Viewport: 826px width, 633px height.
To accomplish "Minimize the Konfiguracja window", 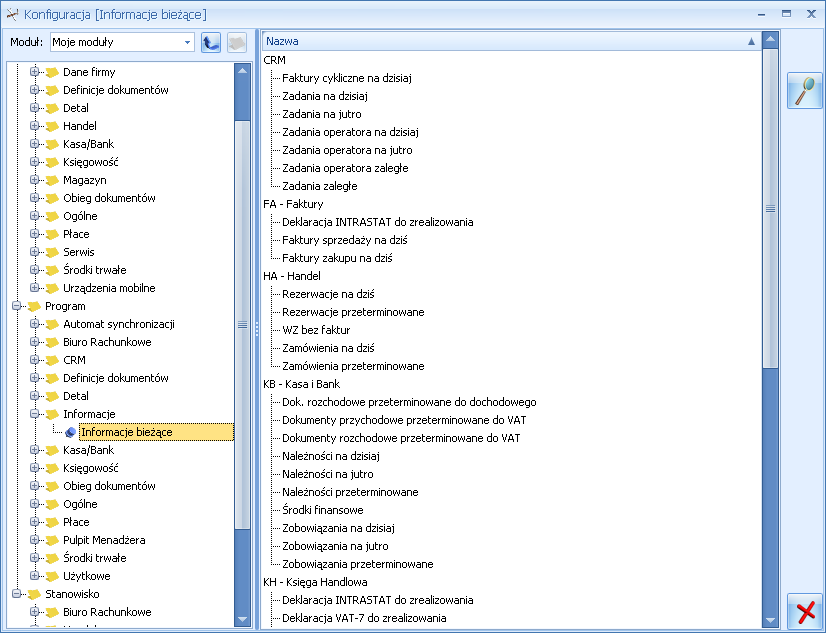I will (x=761, y=15).
